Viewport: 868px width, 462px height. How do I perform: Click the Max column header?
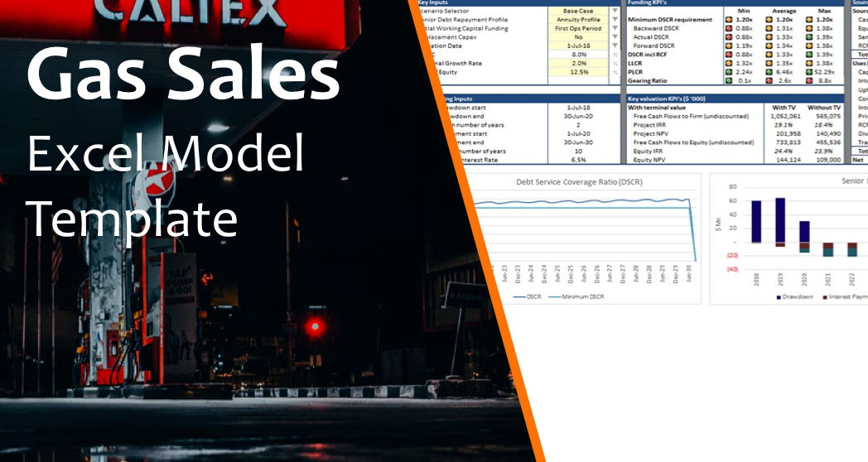824,11
